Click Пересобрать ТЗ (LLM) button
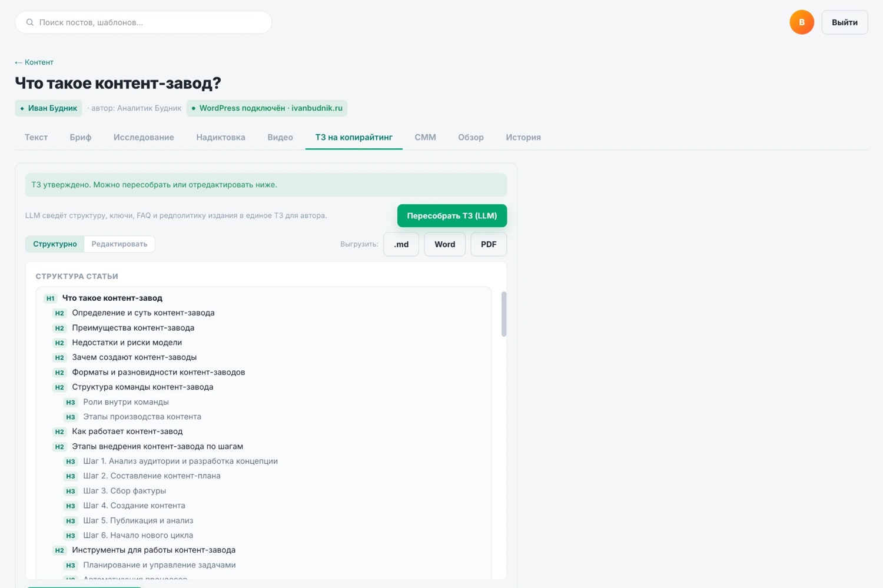This screenshot has width=883, height=588. pos(452,215)
